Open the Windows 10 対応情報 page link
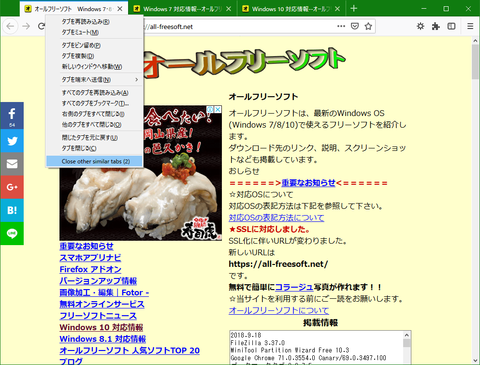480x365 pixels. [x=101, y=327]
